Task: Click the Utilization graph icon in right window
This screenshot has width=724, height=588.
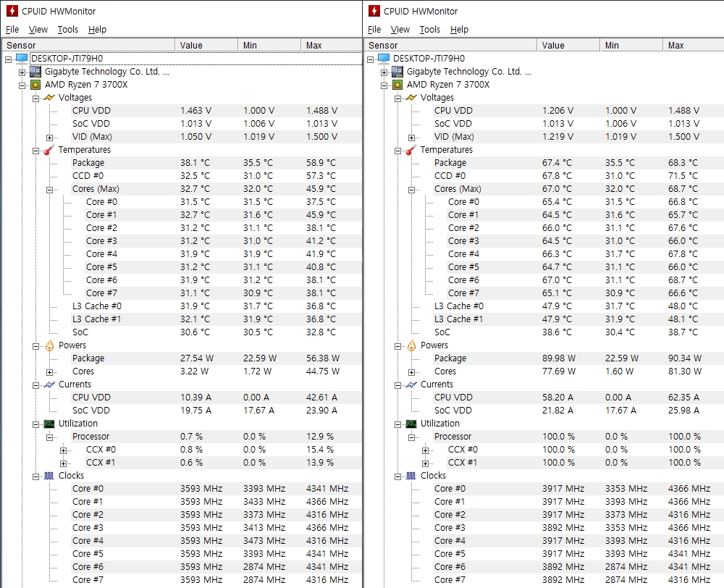Action: pyautogui.click(x=411, y=424)
